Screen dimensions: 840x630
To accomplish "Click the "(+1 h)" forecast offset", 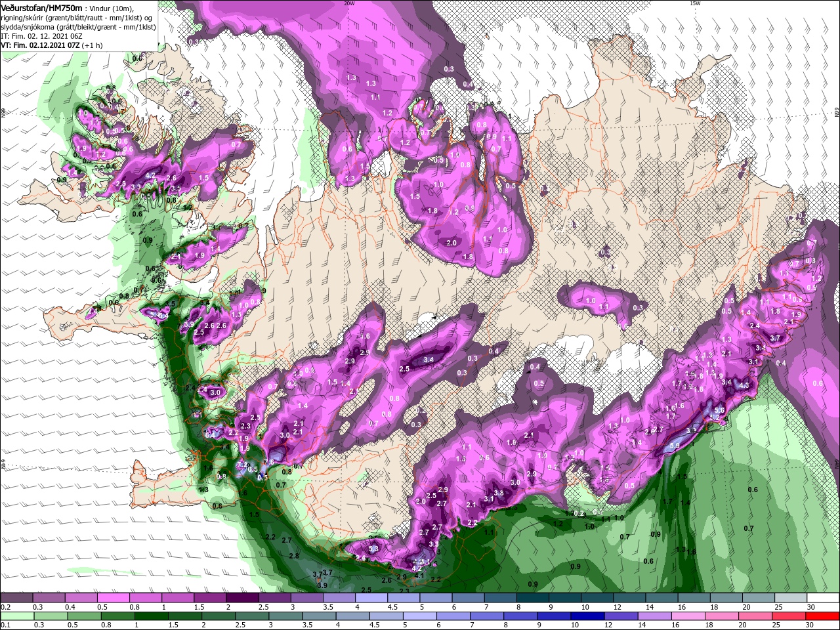I will [93, 46].
